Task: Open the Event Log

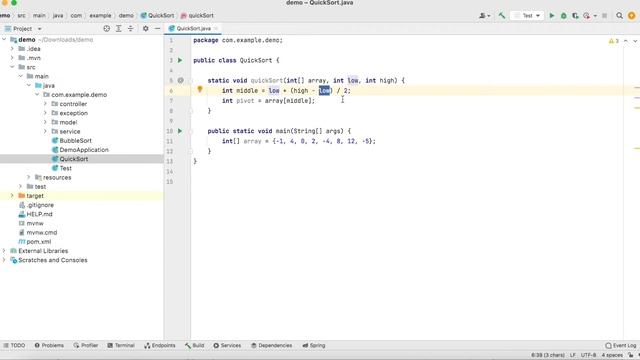Action: [620, 345]
